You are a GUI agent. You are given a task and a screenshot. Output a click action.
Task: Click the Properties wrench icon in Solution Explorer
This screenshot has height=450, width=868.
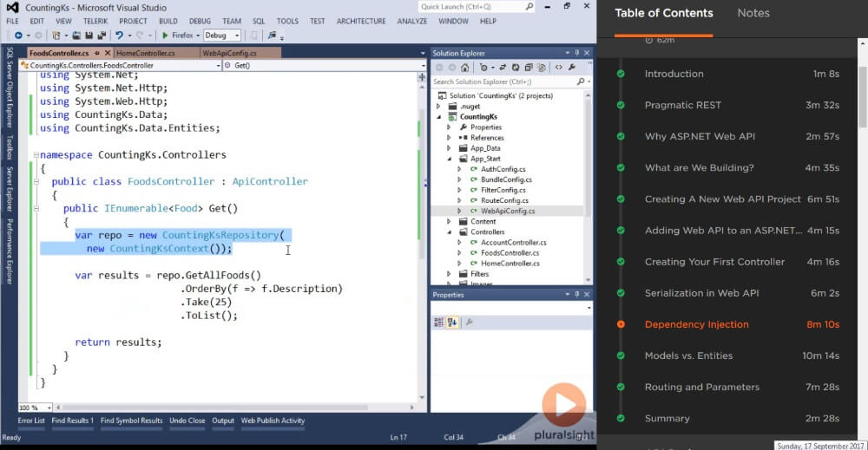[x=572, y=68]
